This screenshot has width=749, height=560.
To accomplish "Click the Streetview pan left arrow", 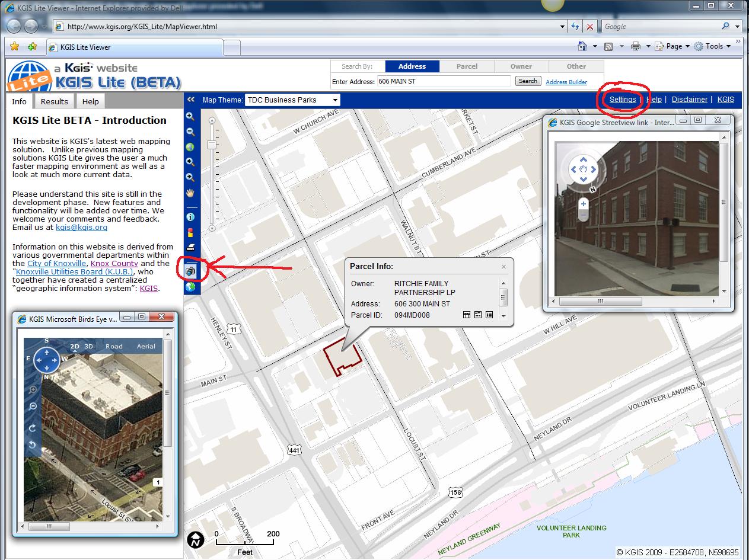I will pyautogui.click(x=573, y=169).
